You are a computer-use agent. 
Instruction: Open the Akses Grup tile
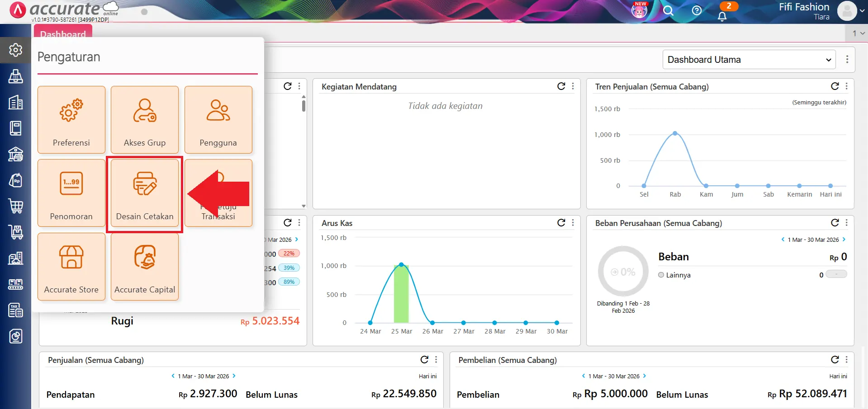pyautogui.click(x=145, y=120)
